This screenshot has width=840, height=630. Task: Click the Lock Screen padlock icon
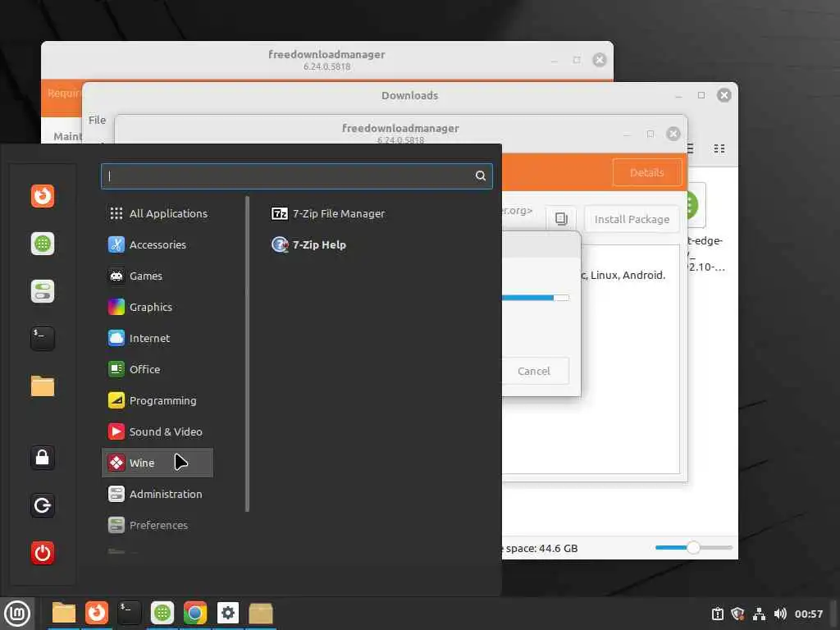(x=43, y=458)
